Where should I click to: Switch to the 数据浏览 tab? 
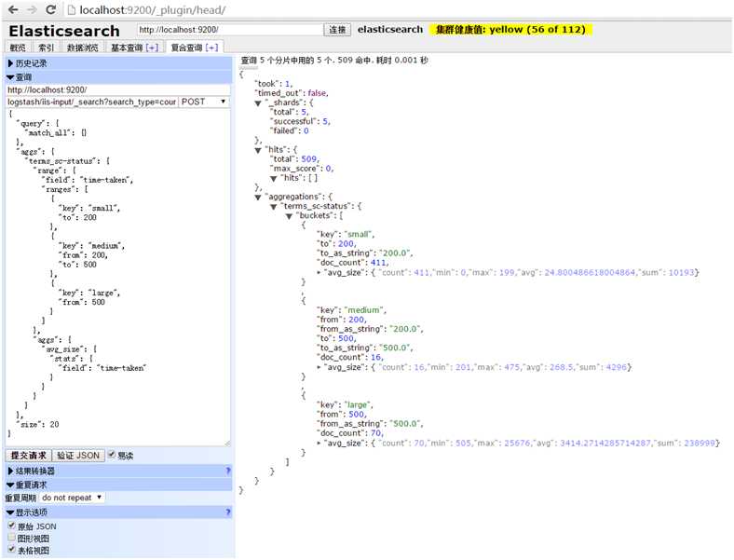[82, 48]
